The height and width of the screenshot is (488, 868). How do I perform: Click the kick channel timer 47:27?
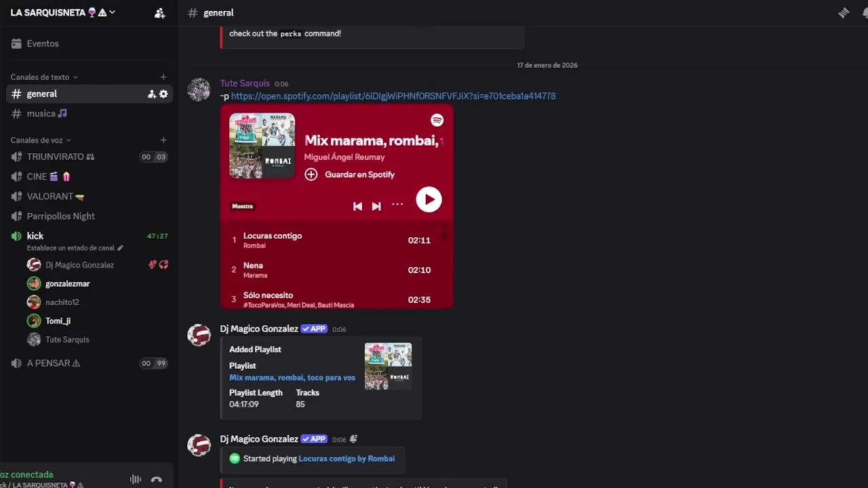[x=157, y=237]
